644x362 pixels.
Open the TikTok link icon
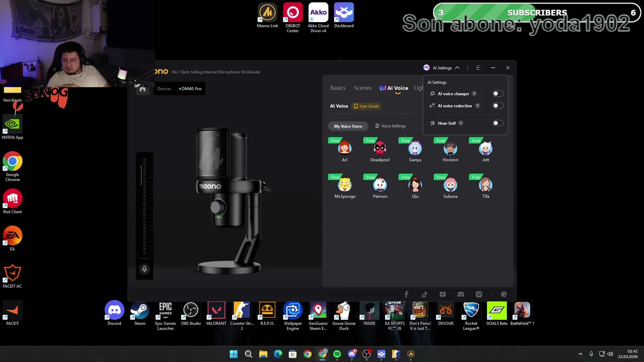pos(425,294)
